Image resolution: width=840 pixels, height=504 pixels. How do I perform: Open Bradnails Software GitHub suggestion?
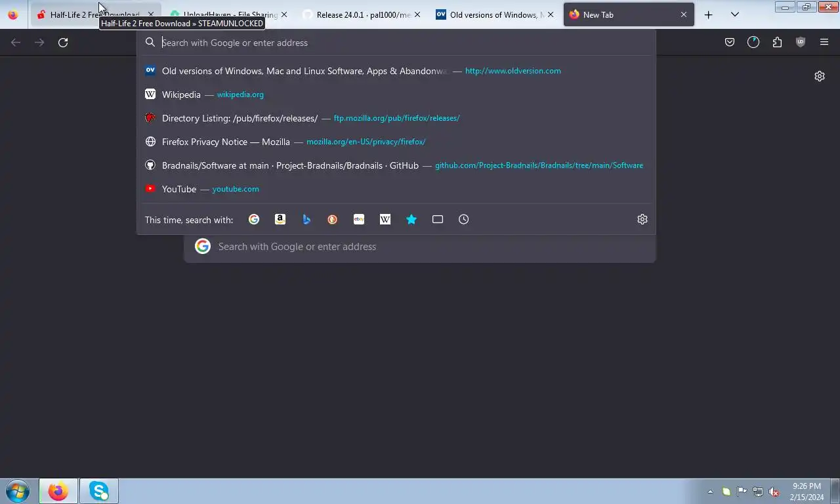point(396,165)
